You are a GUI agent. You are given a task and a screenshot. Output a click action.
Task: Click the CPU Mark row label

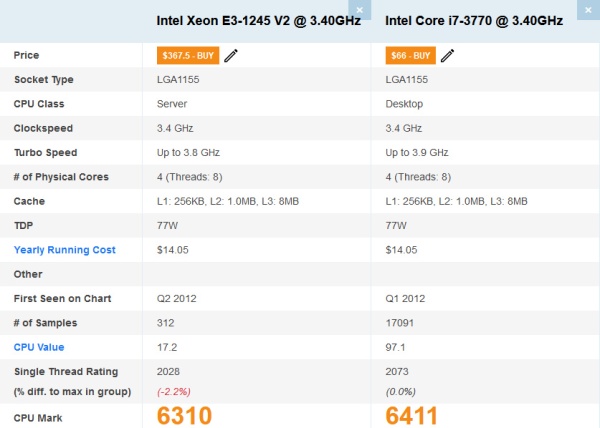tap(38, 418)
